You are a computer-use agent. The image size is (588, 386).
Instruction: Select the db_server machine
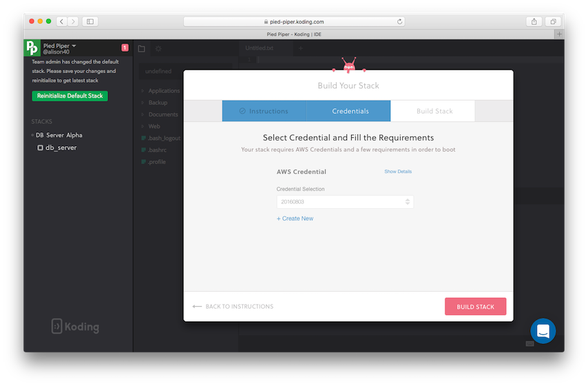61,148
